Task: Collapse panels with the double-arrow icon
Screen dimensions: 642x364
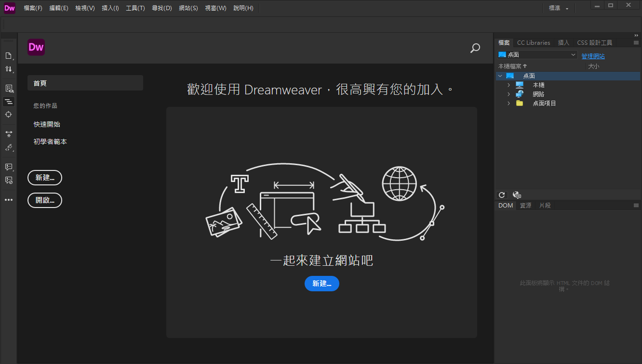Action: 636,35
